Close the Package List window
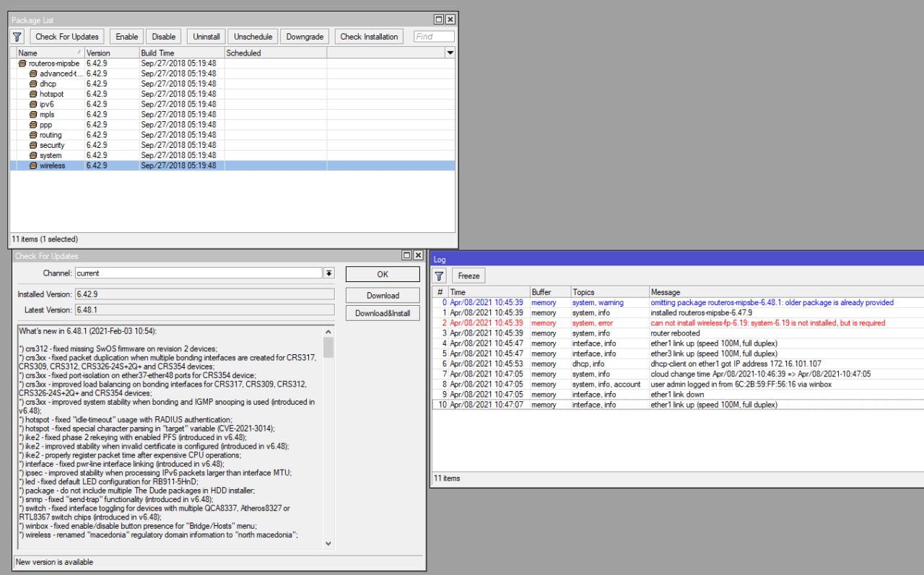Viewport: 924px width, 575px height. [450, 19]
